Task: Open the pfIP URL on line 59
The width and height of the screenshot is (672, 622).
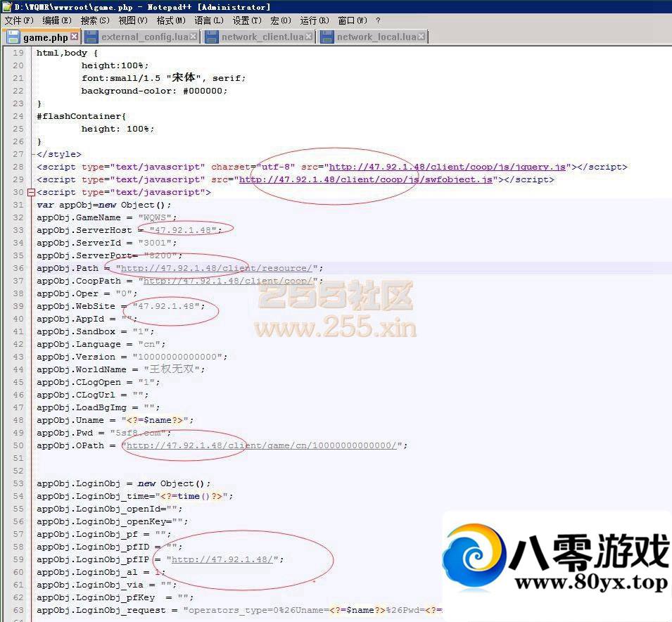Action: 222,560
